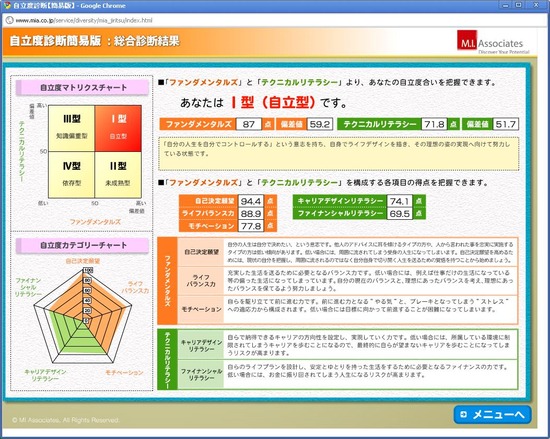Click the テクニカルリテラシー score value 71.8
The image size is (550, 439).
tap(434, 124)
